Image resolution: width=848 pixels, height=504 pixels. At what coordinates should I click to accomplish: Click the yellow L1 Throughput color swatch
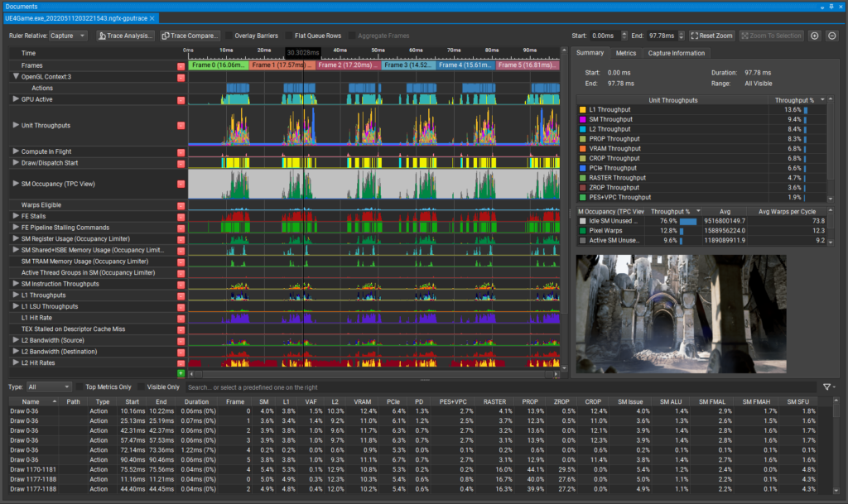click(581, 109)
